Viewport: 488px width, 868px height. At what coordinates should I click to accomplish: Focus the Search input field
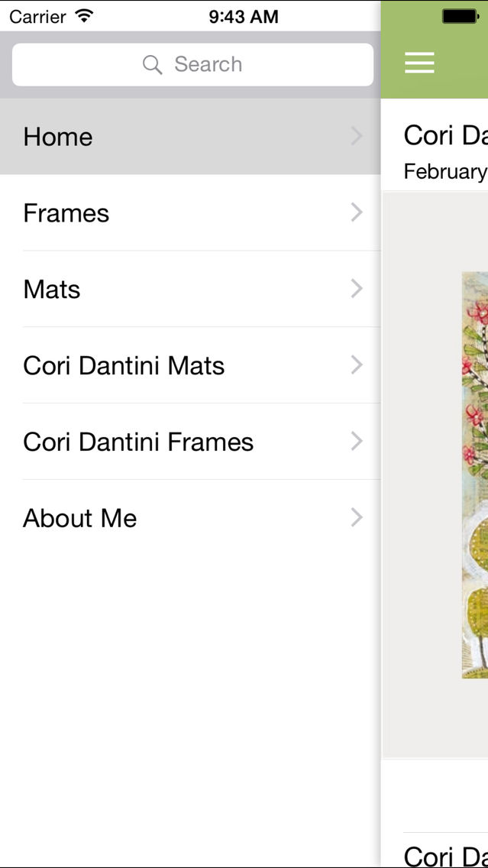pyautogui.click(x=192, y=64)
